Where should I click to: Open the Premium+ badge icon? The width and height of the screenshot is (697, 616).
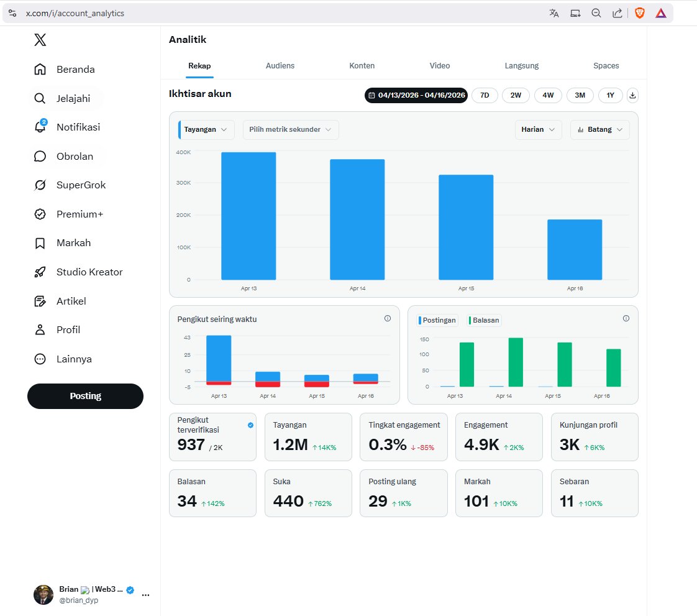coord(40,214)
